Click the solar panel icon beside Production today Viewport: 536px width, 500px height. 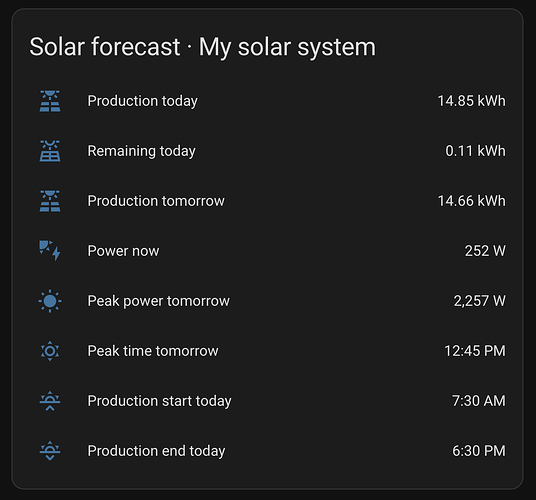[x=50, y=101]
